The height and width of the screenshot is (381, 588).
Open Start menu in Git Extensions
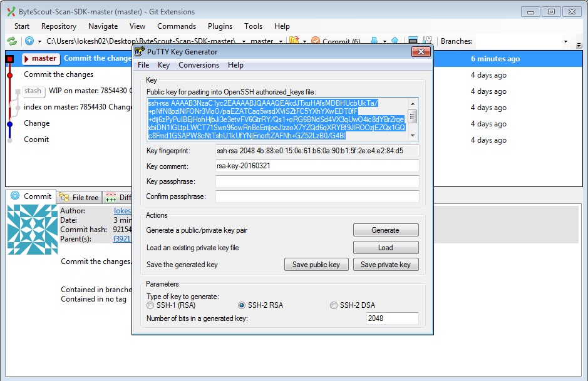click(x=22, y=26)
